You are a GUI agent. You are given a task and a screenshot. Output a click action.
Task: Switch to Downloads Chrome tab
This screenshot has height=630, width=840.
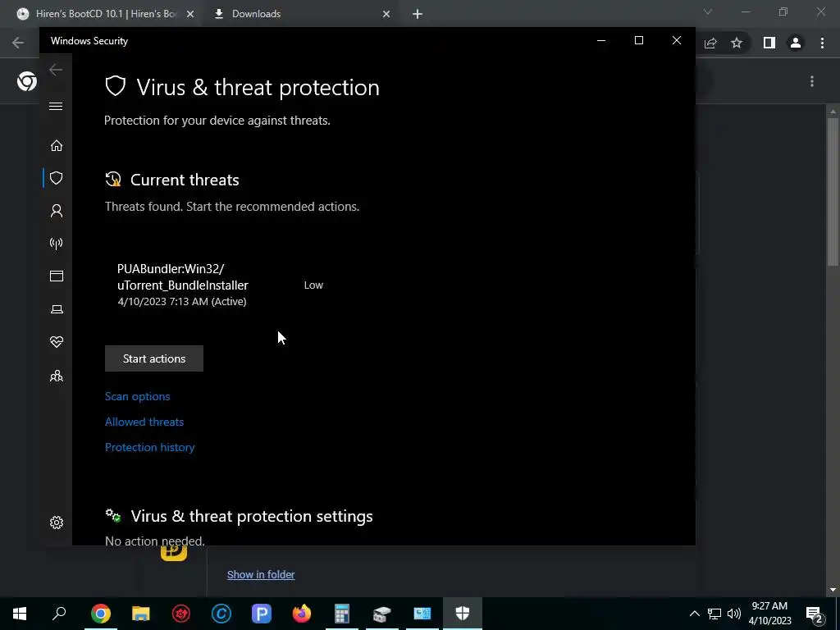point(300,14)
